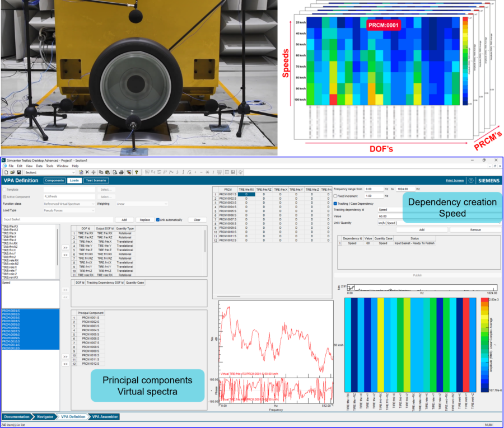Screen dimensions: 504x428
Task: Click the Paste toolbar icon
Action: click(x=106, y=172)
